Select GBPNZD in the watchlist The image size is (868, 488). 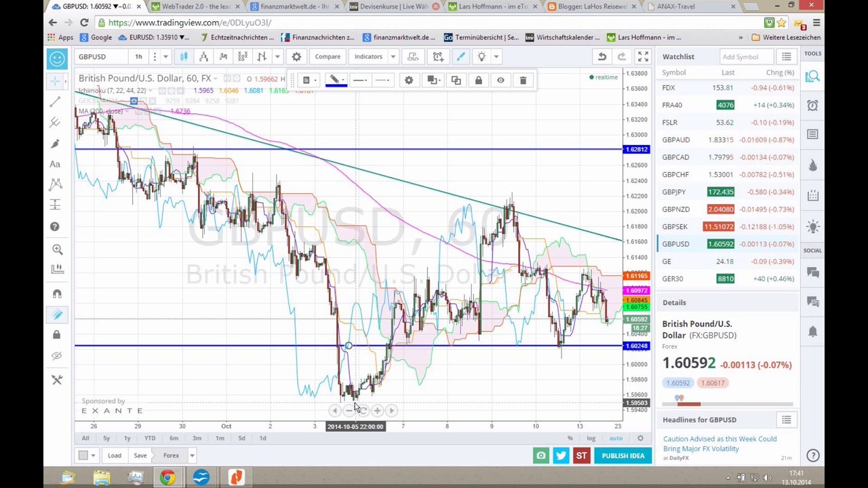[728, 209]
